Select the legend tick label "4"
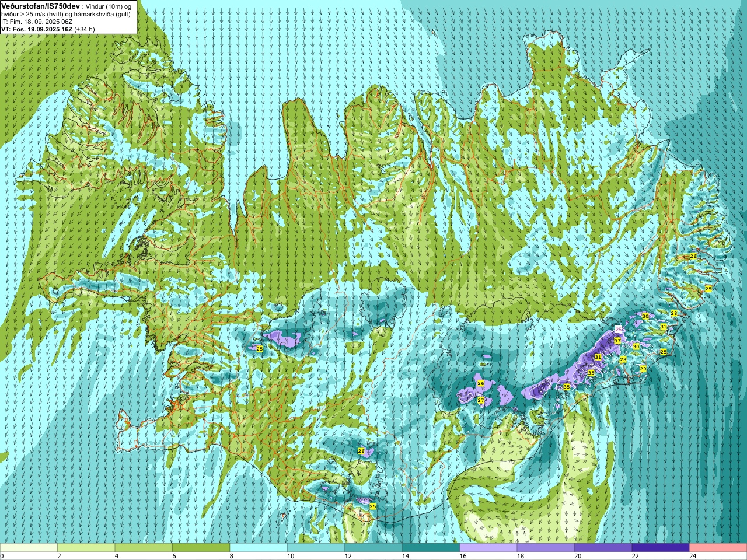This screenshot has height=560, width=747. click(x=116, y=556)
